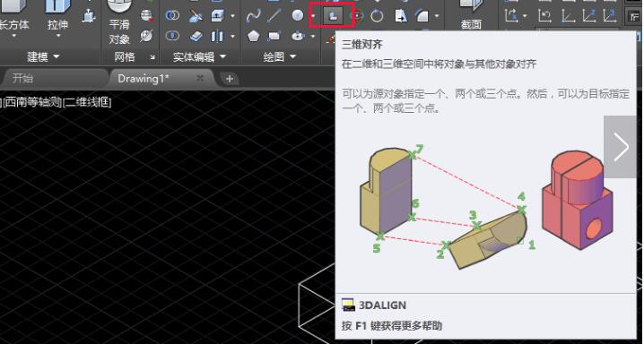Select the Ellipse drawing tool
The width and height of the screenshot is (644, 344).
[x=298, y=36]
